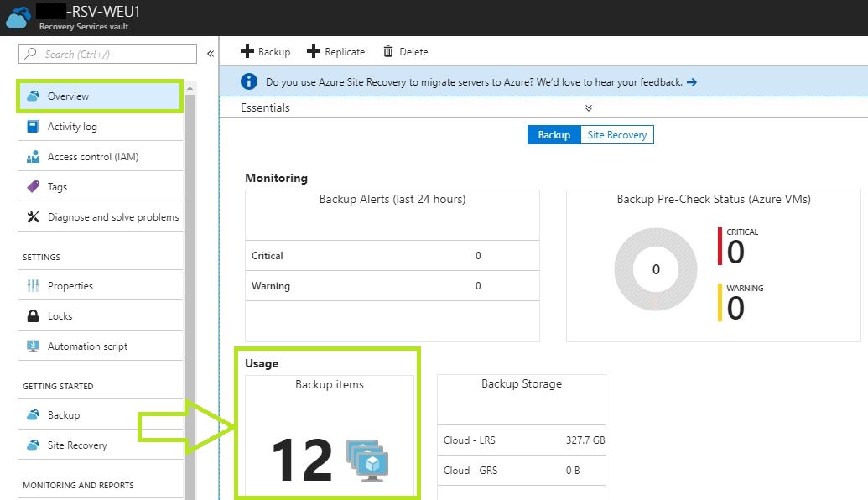868x500 pixels.
Task: Click the Overview cloud icon
Action: (34, 96)
